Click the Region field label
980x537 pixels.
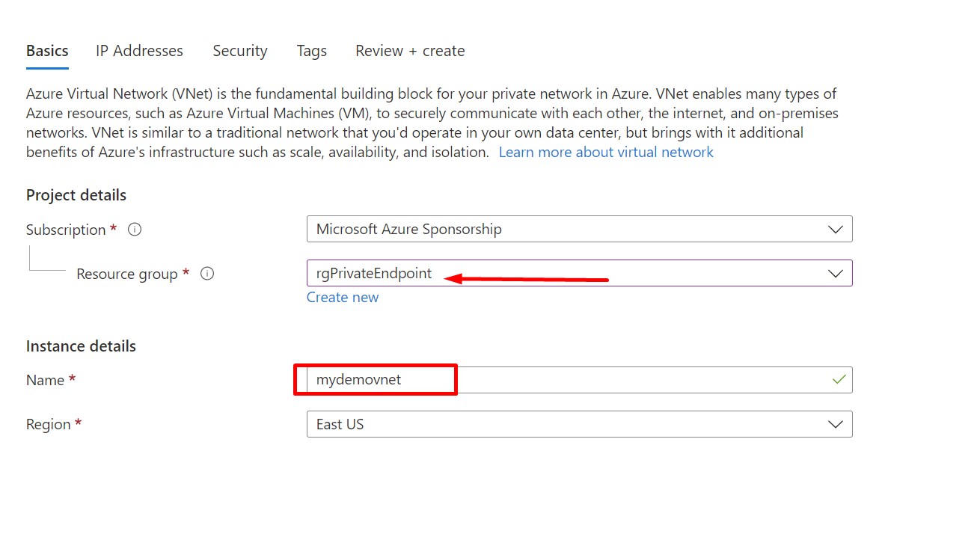48,425
